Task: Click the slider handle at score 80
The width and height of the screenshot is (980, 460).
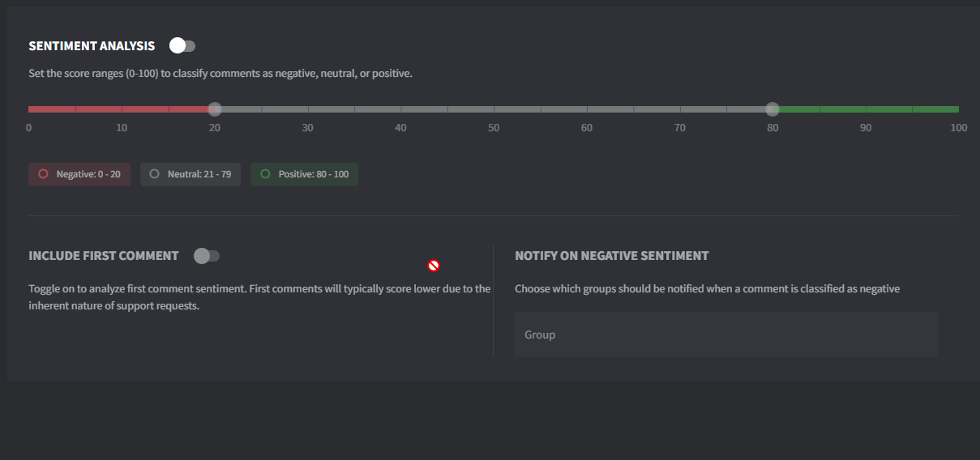Action: (x=772, y=109)
